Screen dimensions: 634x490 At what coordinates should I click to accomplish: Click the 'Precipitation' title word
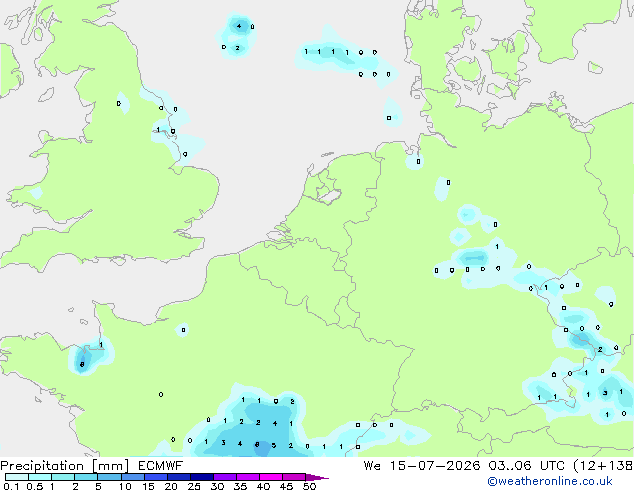coord(42,466)
